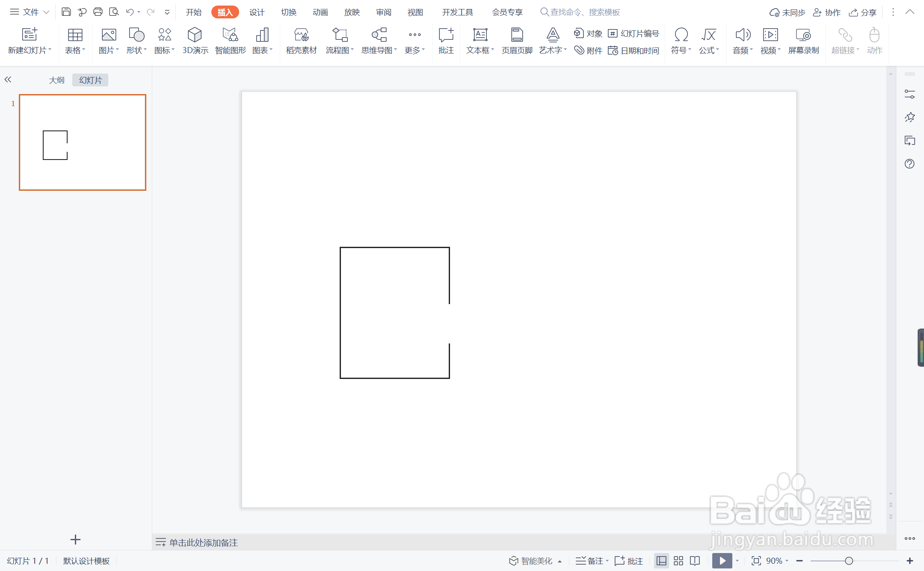The width and height of the screenshot is (924, 571).
Task: Click 对象 insert object button
Action: (588, 33)
